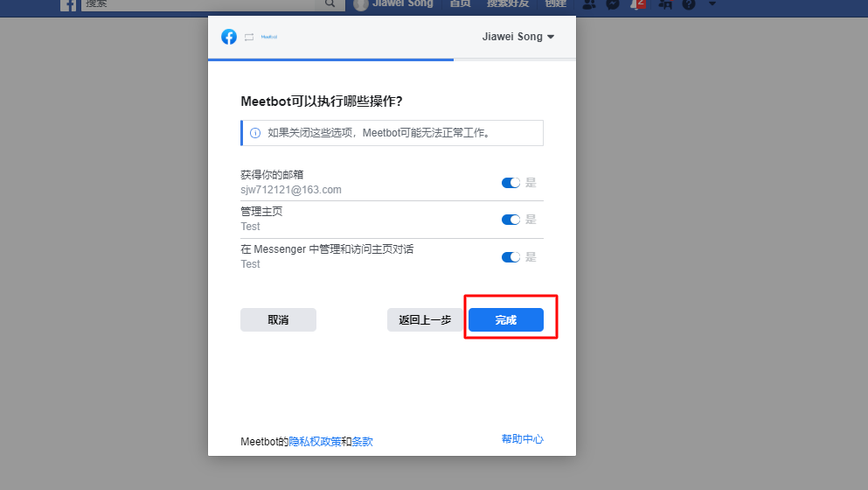Click the Jiawei Song profile avatar in the top bar
This screenshot has width=868, height=490.
[361, 4]
